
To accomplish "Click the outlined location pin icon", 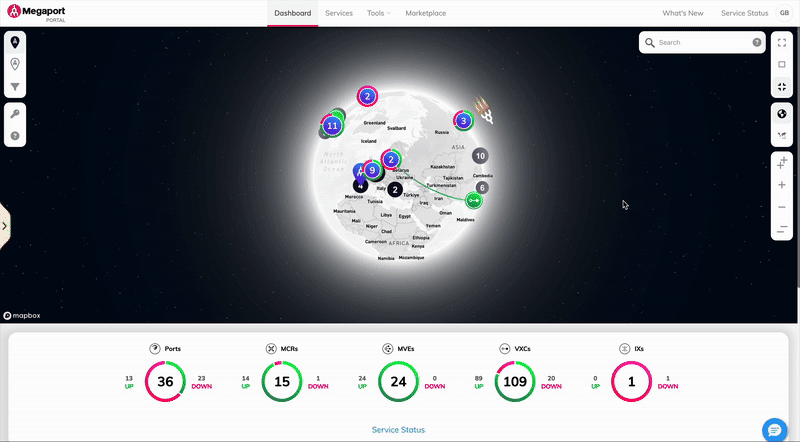I will point(16,64).
